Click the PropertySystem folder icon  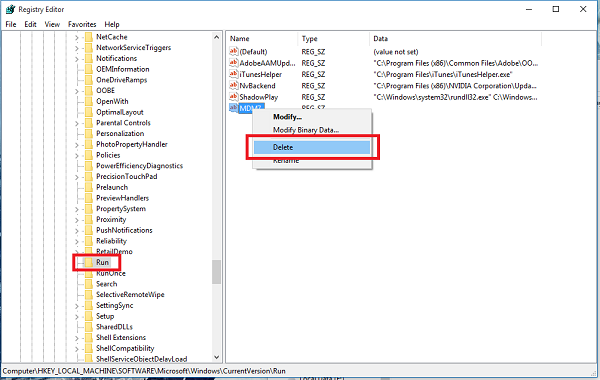point(89,209)
